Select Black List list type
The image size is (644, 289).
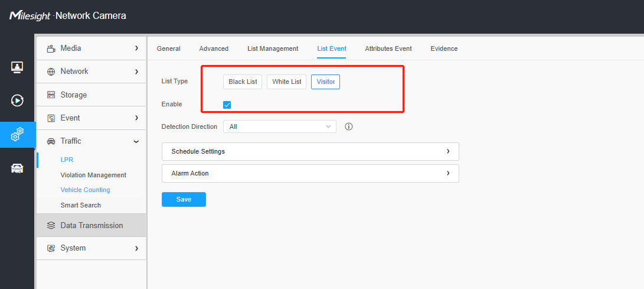point(243,82)
